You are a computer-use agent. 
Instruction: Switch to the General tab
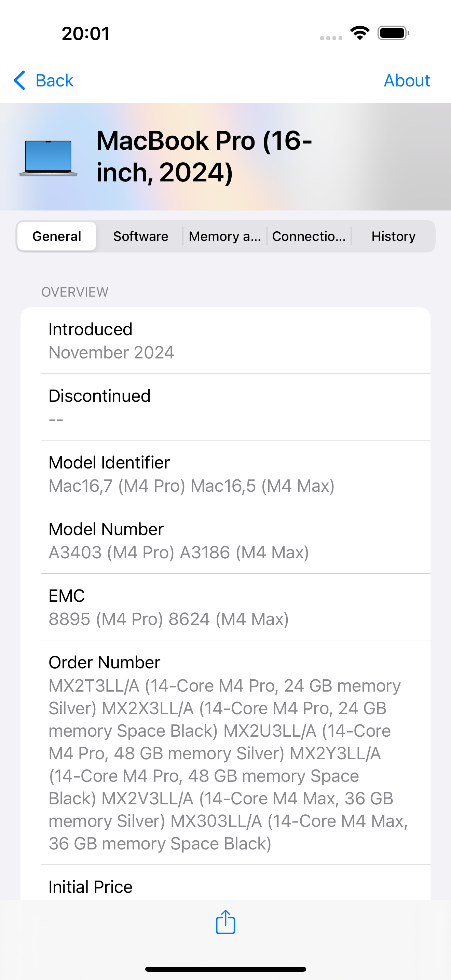tap(57, 236)
